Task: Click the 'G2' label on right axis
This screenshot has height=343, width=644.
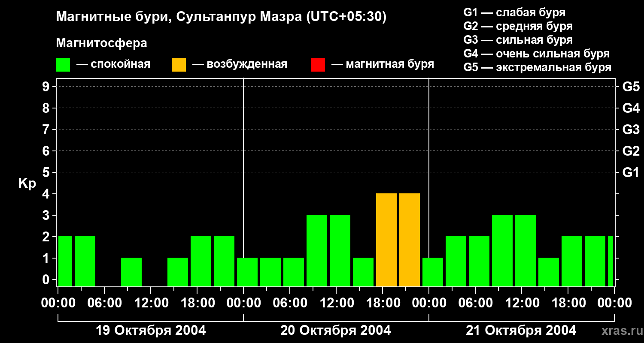Action: 631,151
